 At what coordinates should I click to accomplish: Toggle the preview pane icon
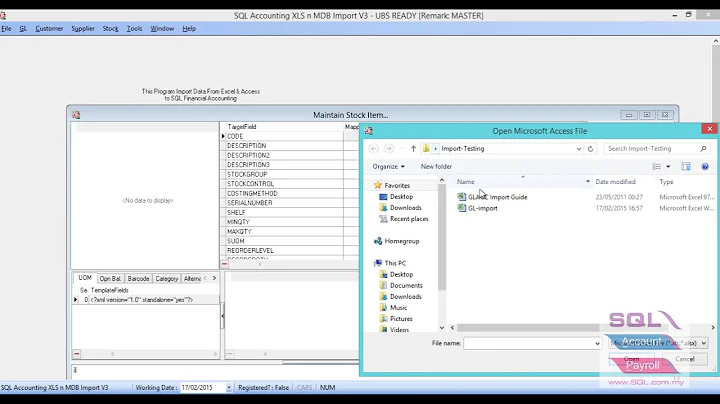click(686, 167)
